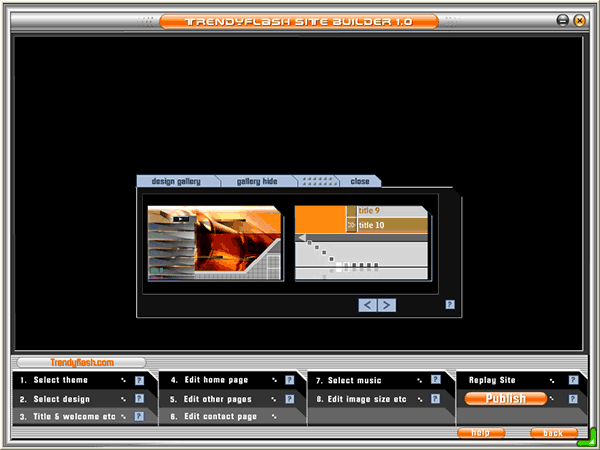Open help for Select music step
The image size is (600, 450).
click(x=435, y=380)
